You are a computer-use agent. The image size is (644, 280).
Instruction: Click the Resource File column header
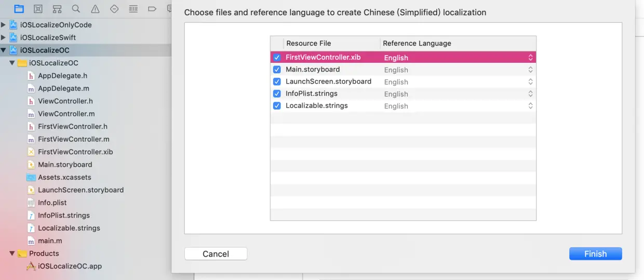coord(308,43)
